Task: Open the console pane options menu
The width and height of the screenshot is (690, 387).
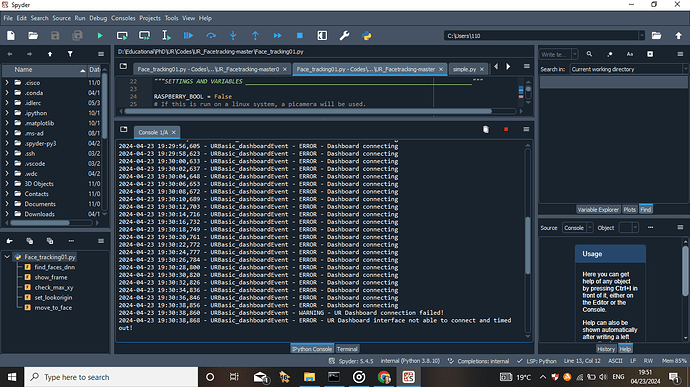Action: coord(526,129)
